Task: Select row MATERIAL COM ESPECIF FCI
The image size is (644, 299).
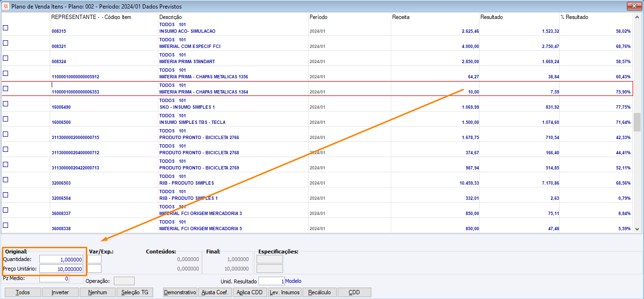Action: tap(317, 43)
